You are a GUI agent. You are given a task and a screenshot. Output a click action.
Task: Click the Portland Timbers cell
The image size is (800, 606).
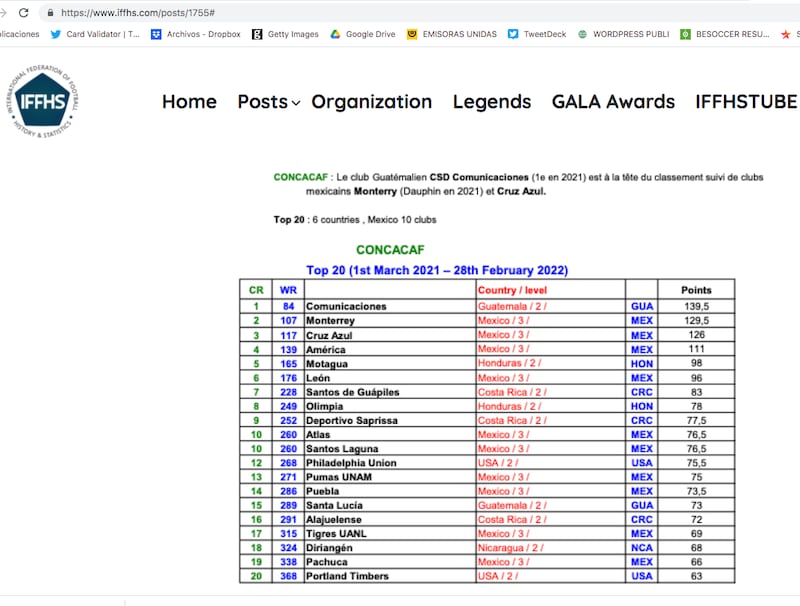(390, 576)
